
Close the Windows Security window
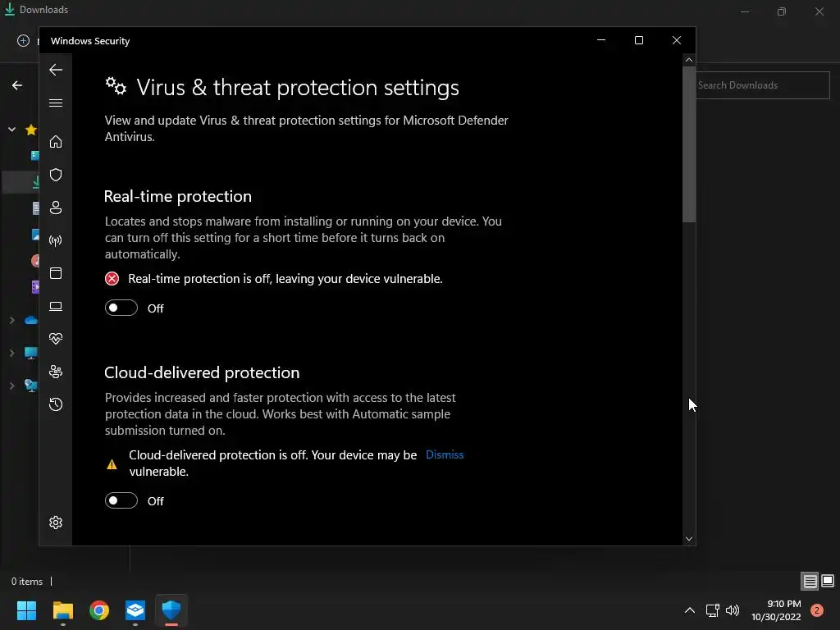pos(677,40)
